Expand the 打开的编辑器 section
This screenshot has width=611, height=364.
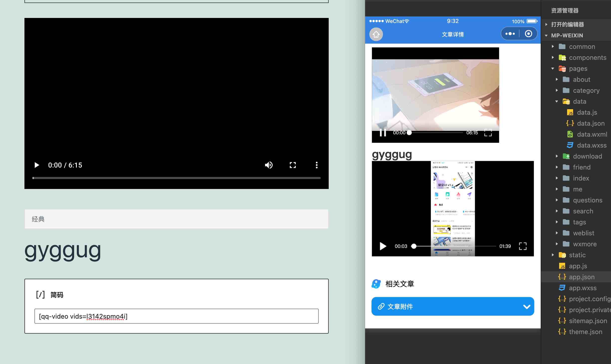[567, 24]
